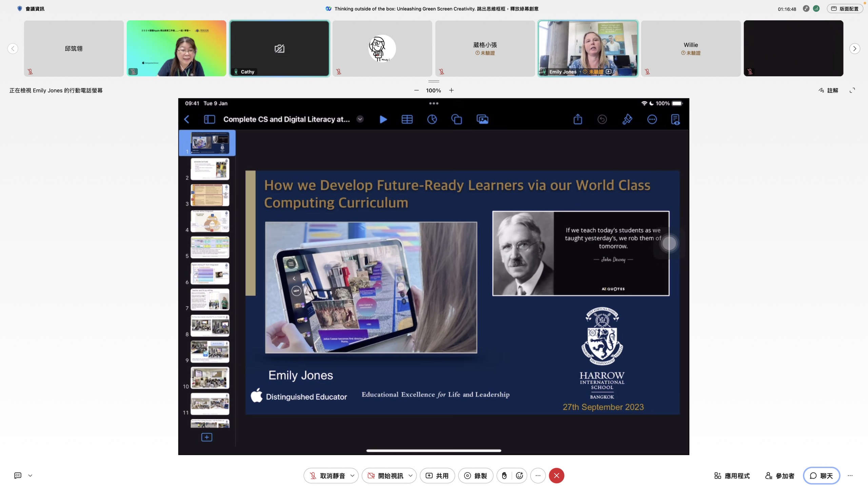
Task: Select slide 4 thumbnail in navigator
Action: (x=210, y=221)
